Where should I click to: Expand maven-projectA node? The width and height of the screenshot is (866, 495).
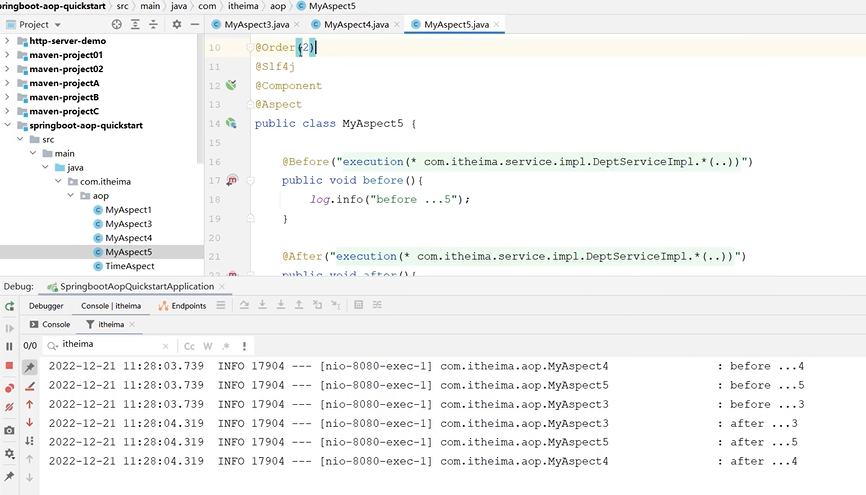(x=7, y=83)
